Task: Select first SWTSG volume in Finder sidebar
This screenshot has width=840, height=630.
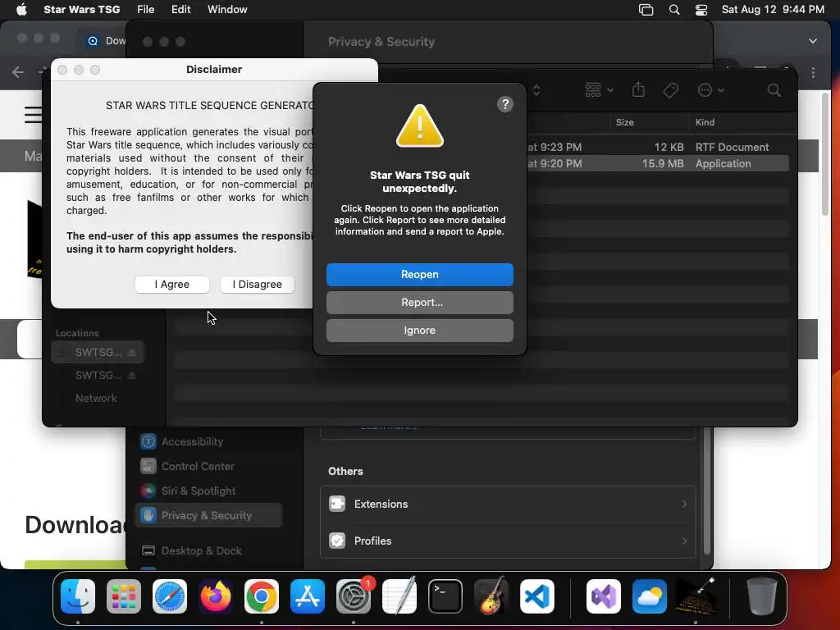Action: click(98, 352)
